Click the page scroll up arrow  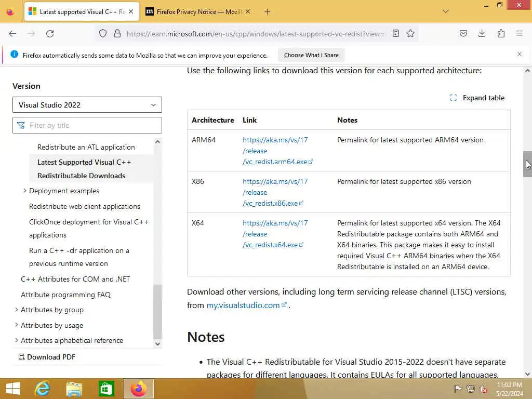(x=527, y=71)
